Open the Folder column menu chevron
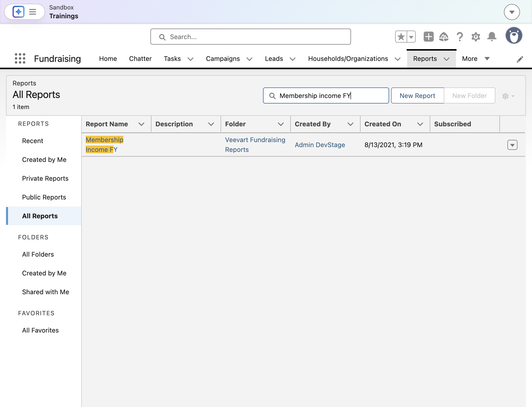This screenshot has height=407, width=532. pyautogui.click(x=281, y=124)
